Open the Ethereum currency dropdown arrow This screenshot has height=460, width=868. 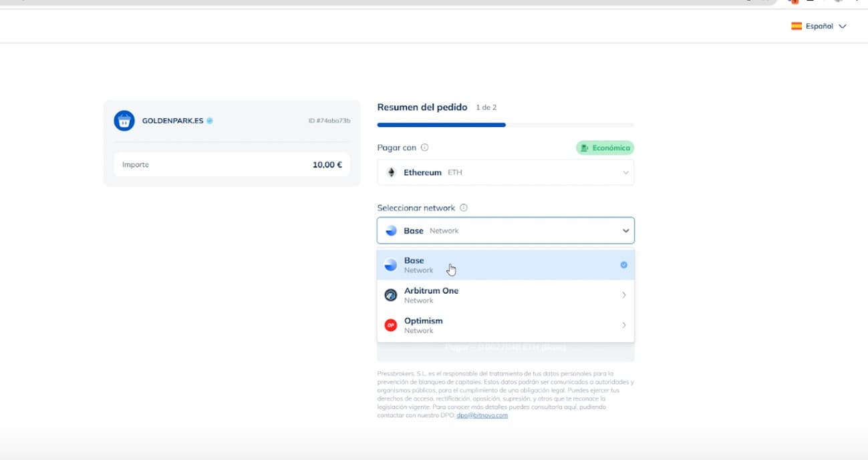[625, 172]
